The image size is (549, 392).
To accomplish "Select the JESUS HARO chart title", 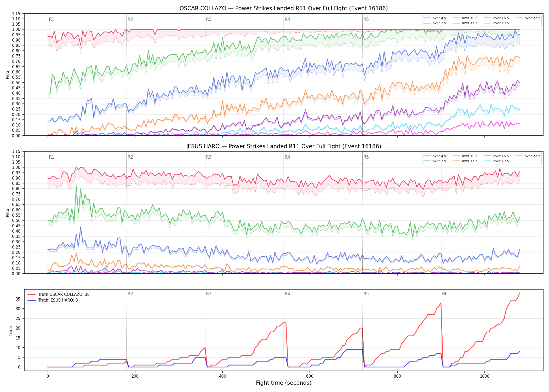I will click(284, 146).
